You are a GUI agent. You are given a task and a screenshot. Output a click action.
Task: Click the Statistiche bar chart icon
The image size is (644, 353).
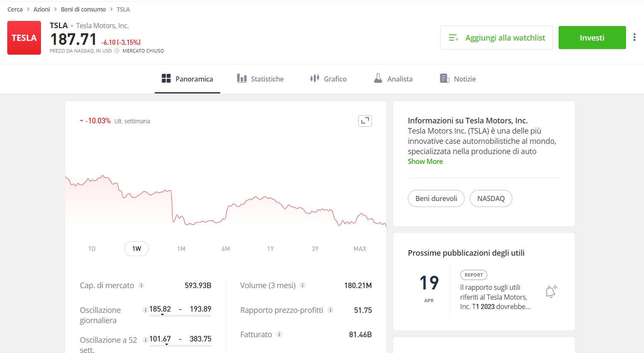click(x=242, y=78)
